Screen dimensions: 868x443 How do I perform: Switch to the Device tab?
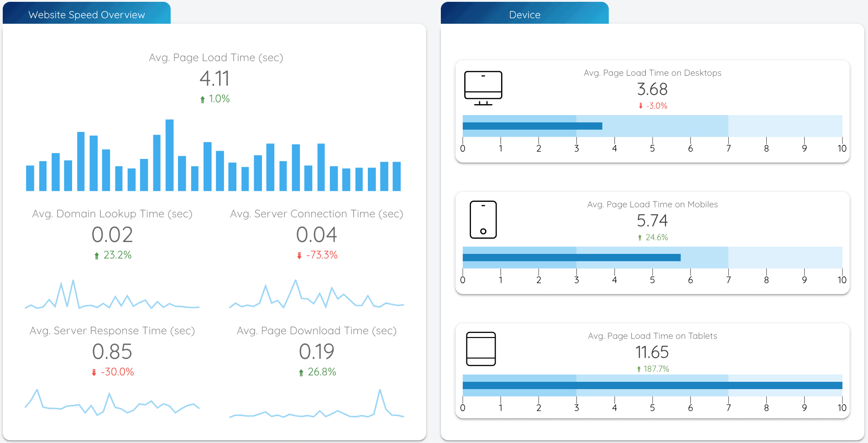pyautogui.click(x=524, y=14)
